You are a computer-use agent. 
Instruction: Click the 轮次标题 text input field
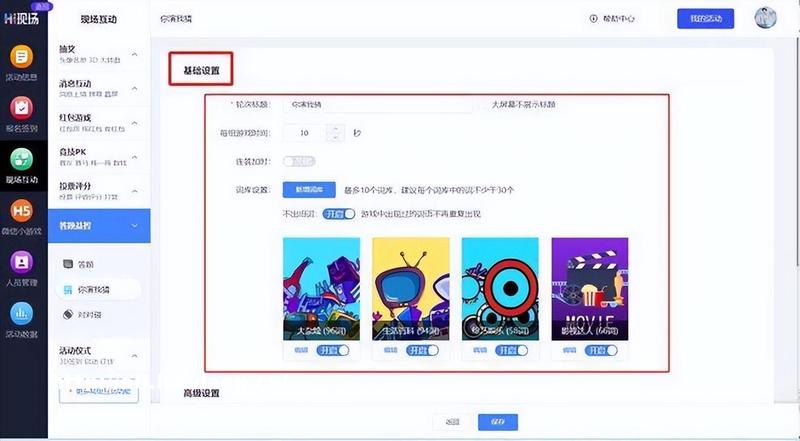[378, 104]
